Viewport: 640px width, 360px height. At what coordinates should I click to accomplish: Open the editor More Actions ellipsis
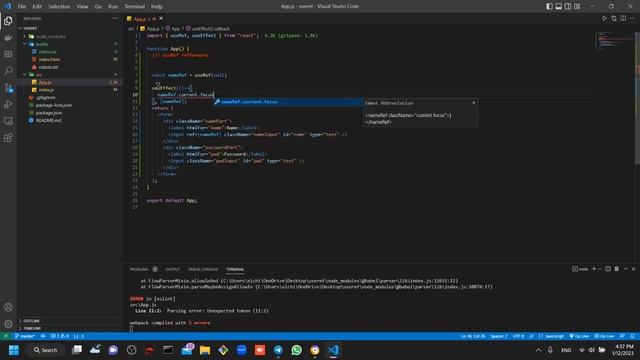pyautogui.click(x=632, y=18)
